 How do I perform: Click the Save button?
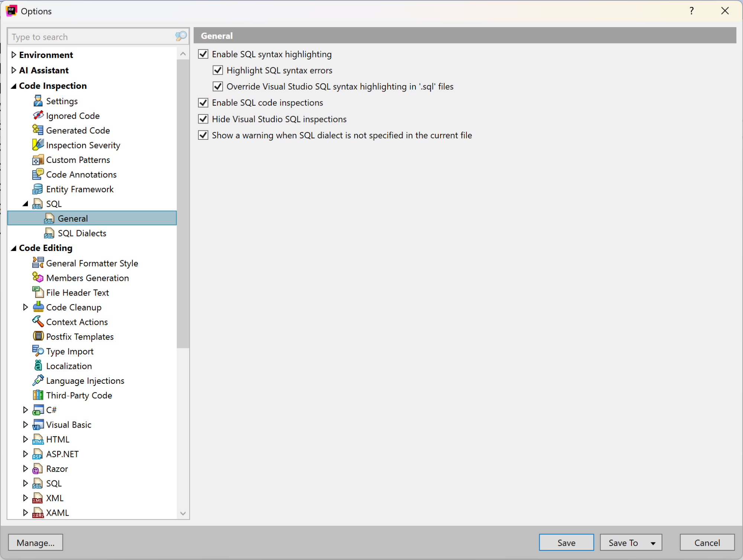tap(566, 543)
